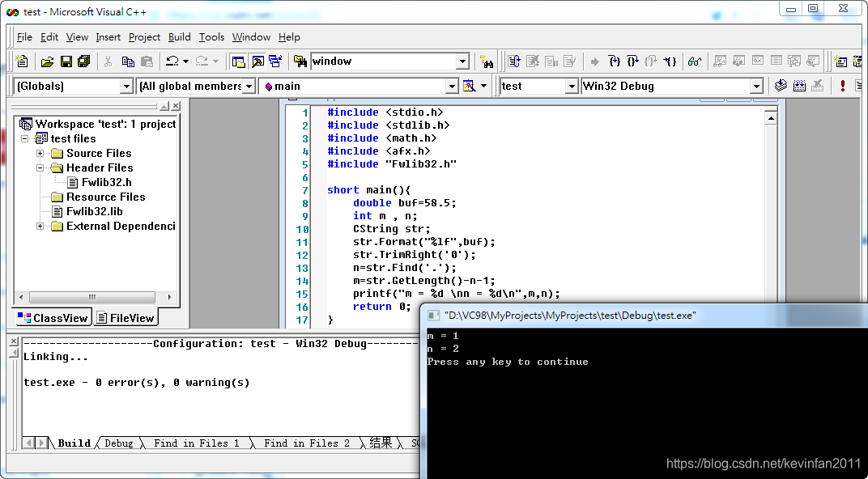This screenshot has width=868, height=479.
Task: Click output tabs scroll-left arrow
Action: point(28,443)
